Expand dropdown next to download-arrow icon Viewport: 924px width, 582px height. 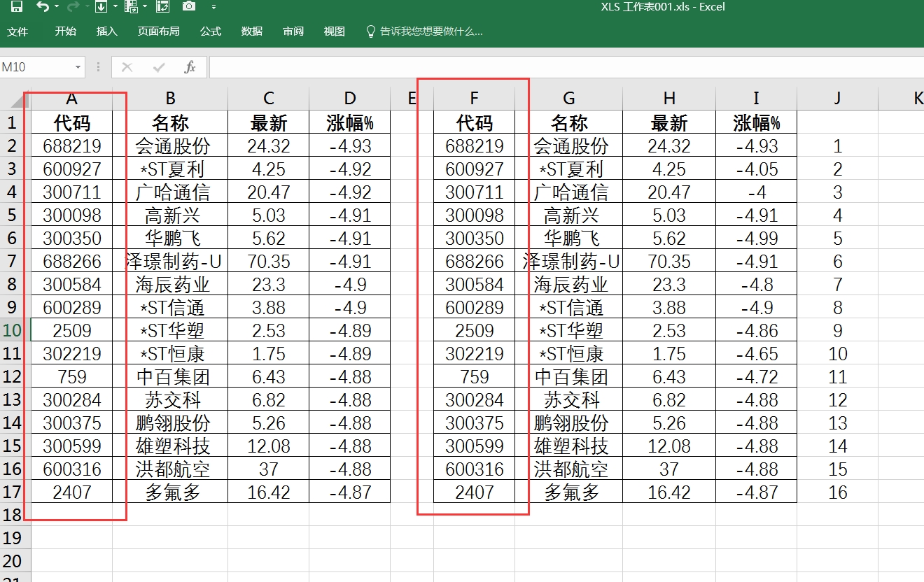click(x=114, y=7)
